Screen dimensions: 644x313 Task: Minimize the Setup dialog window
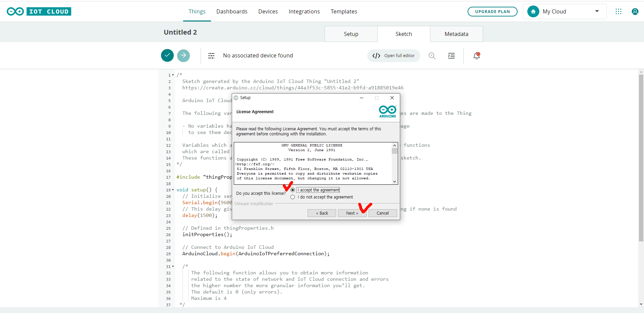[x=362, y=98]
